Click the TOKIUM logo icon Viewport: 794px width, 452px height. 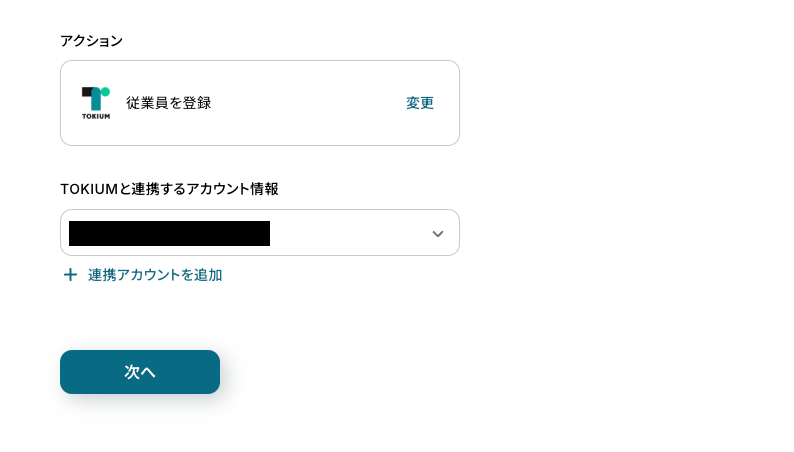96,103
